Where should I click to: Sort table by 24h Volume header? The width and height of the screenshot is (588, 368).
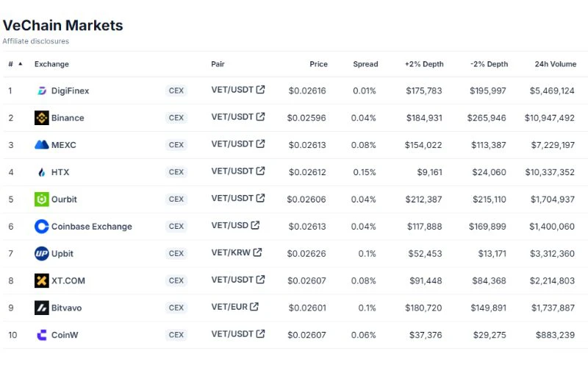coord(556,64)
